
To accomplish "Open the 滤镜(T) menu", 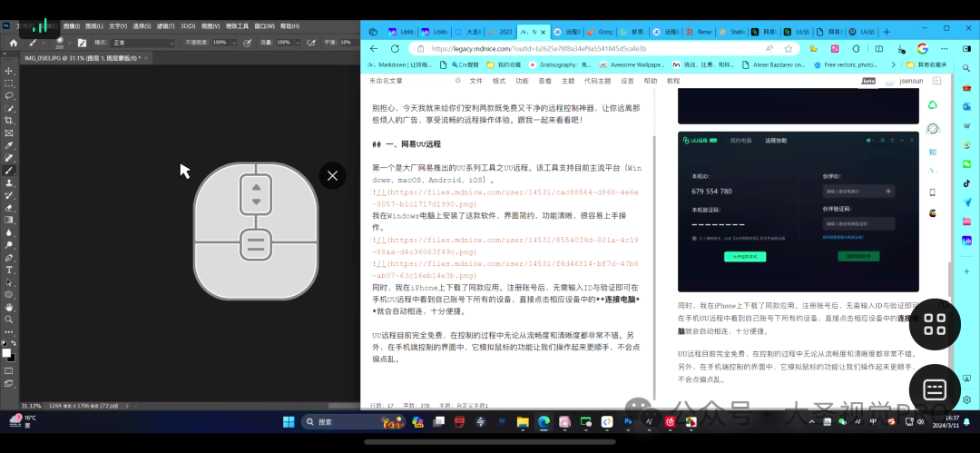I will [166, 26].
